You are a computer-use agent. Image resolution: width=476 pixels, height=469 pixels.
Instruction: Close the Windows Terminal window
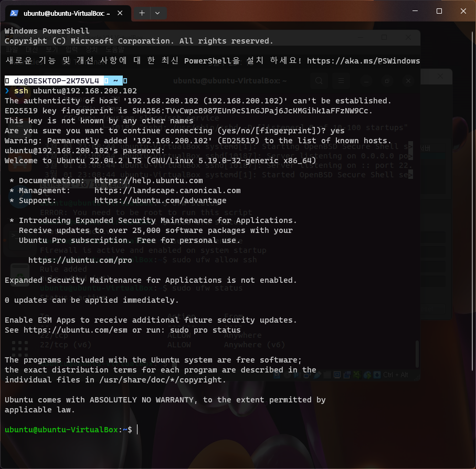(463, 11)
